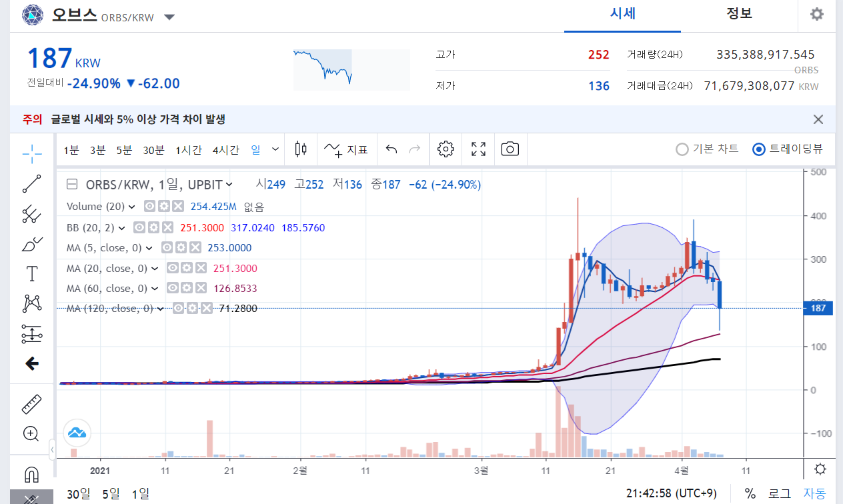Viewport: 843px width, 504px height.
Task: Undo the last chart action
Action: pyautogui.click(x=391, y=149)
